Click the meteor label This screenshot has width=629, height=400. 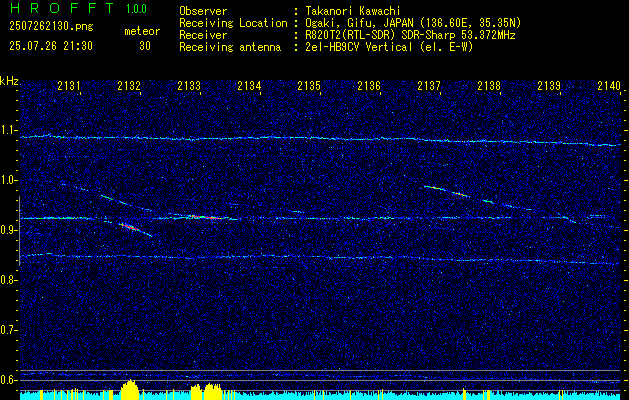[142, 31]
